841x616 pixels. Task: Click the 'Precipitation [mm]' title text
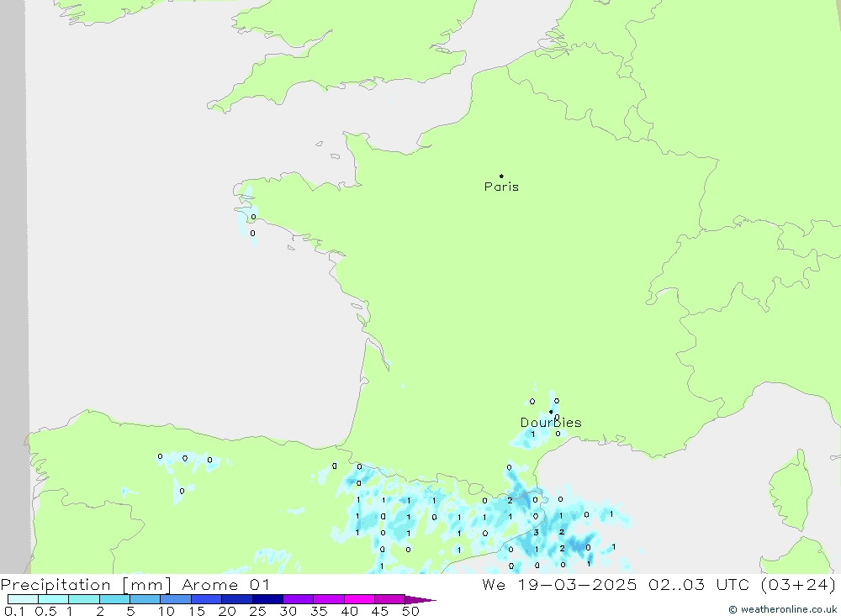(x=86, y=585)
